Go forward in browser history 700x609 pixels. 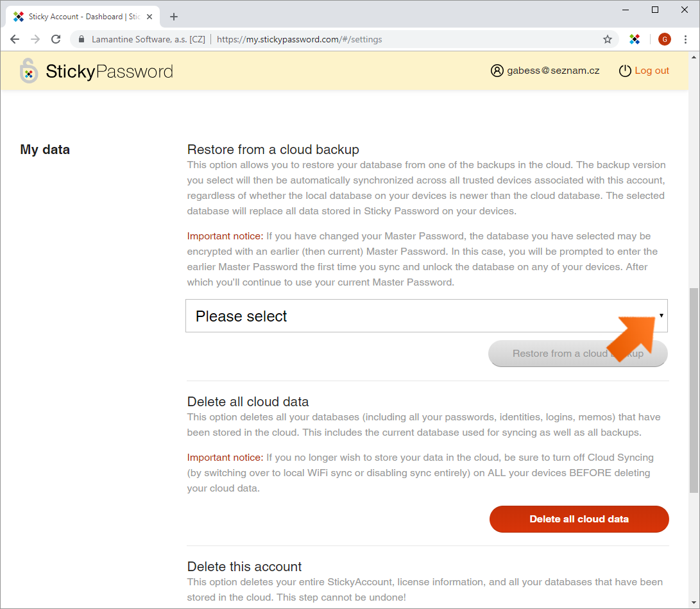35,39
